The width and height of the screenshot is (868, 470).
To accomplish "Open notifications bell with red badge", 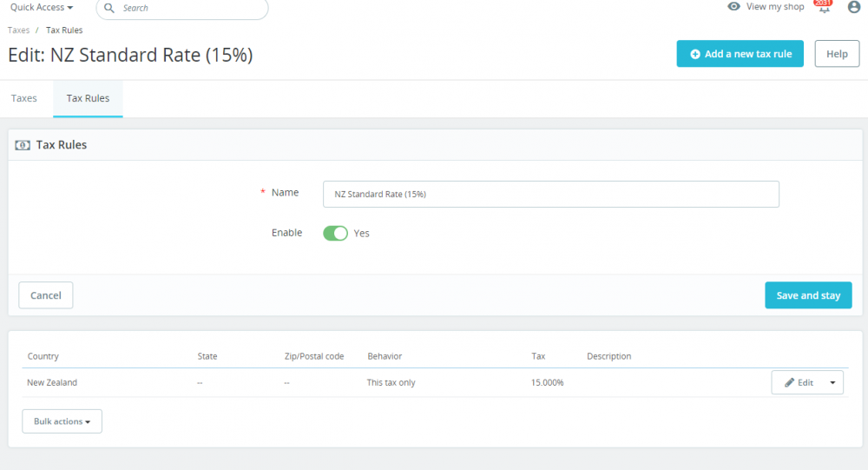I will click(x=824, y=7).
